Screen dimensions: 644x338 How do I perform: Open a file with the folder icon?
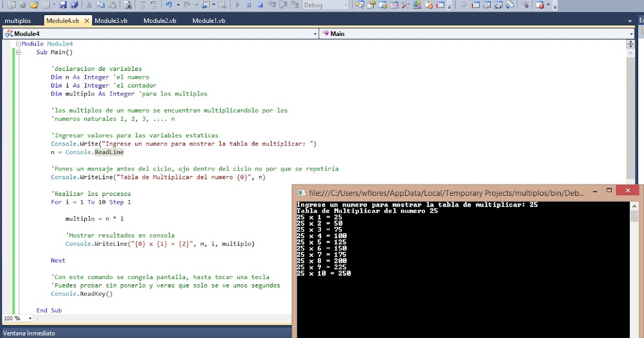tap(34, 5)
